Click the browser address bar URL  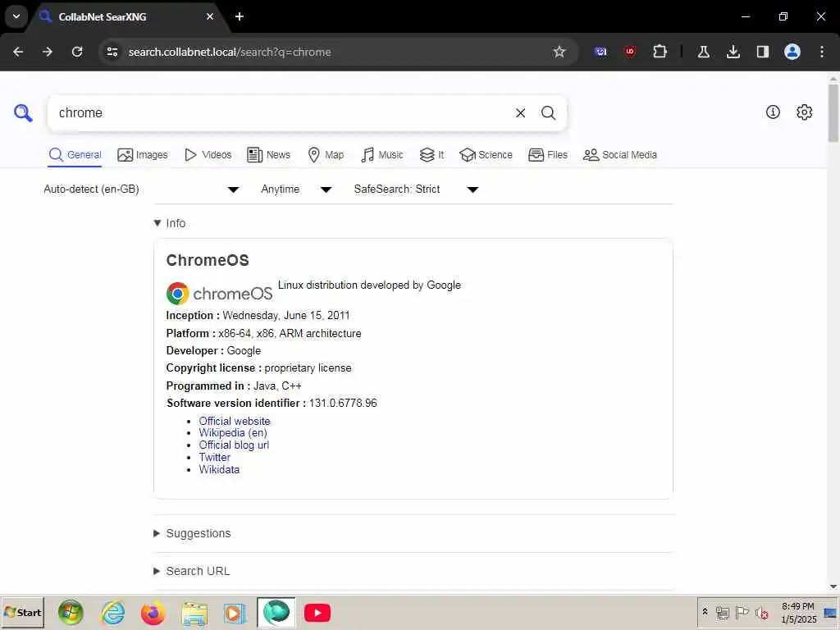230,52
